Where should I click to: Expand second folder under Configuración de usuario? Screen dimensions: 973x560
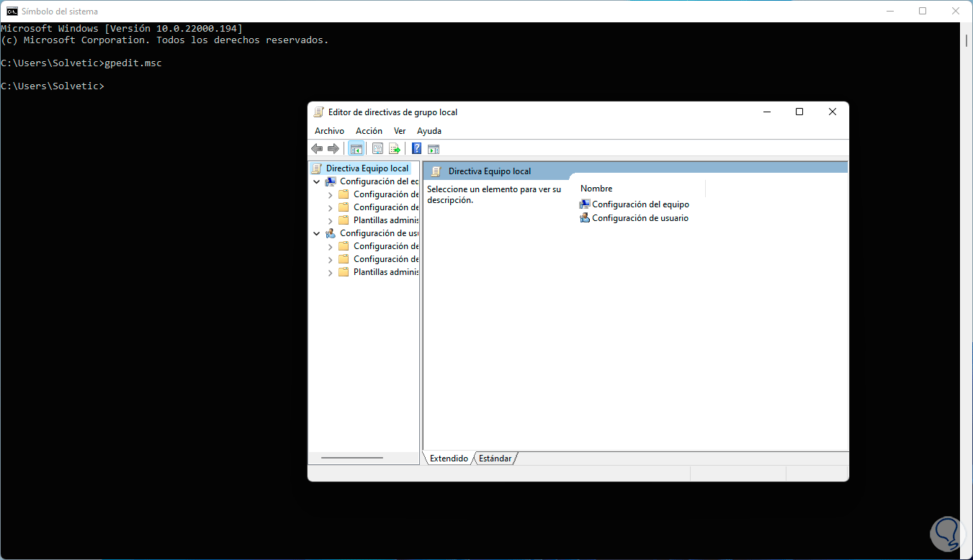point(331,259)
